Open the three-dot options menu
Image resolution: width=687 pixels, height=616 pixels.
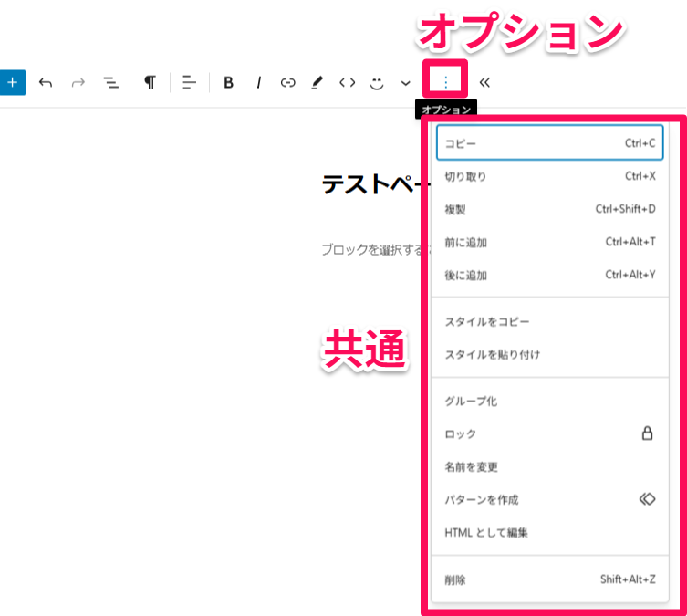click(x=445, y=82)
